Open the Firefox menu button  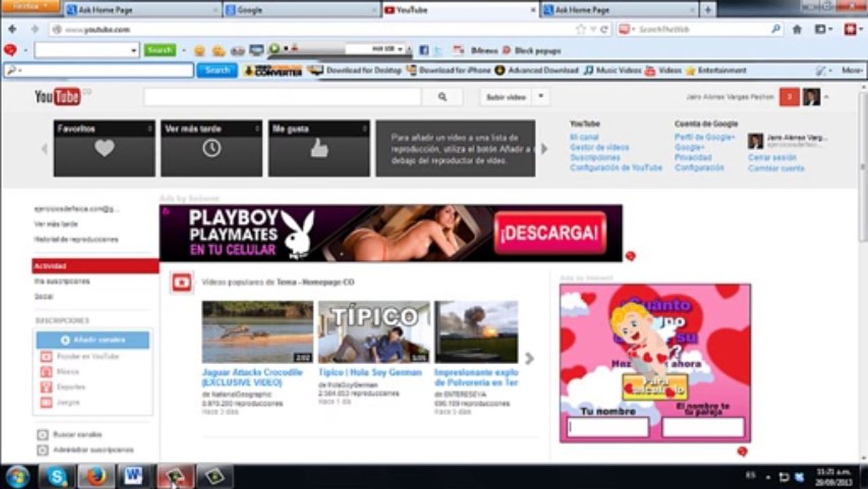pyautogui.click(x=31, y=6)
